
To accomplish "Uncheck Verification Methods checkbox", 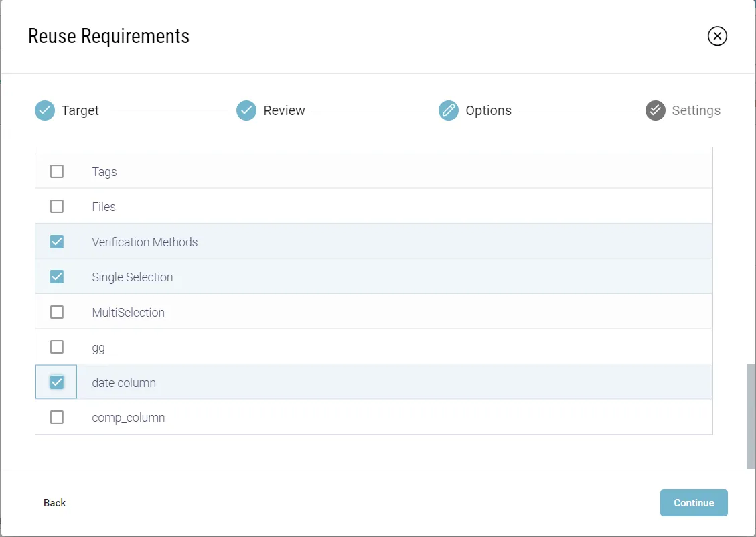I will click(57, 242).
